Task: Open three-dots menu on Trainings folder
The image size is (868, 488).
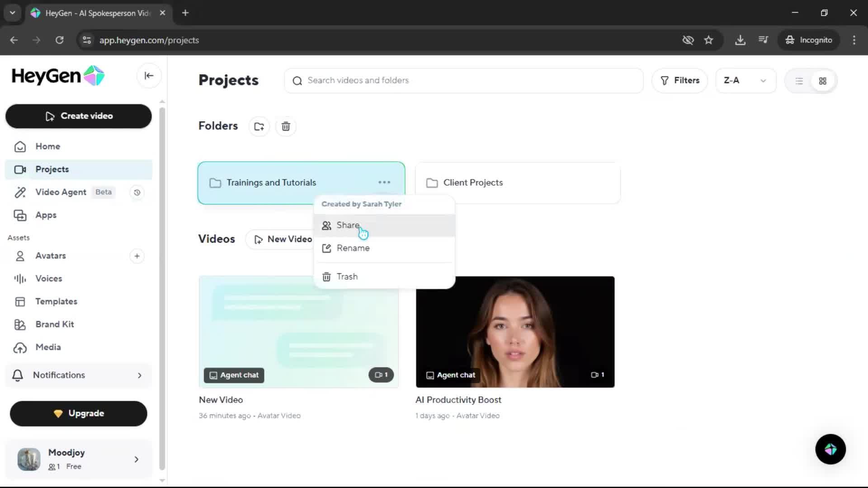Action: (x=384, y=183)
